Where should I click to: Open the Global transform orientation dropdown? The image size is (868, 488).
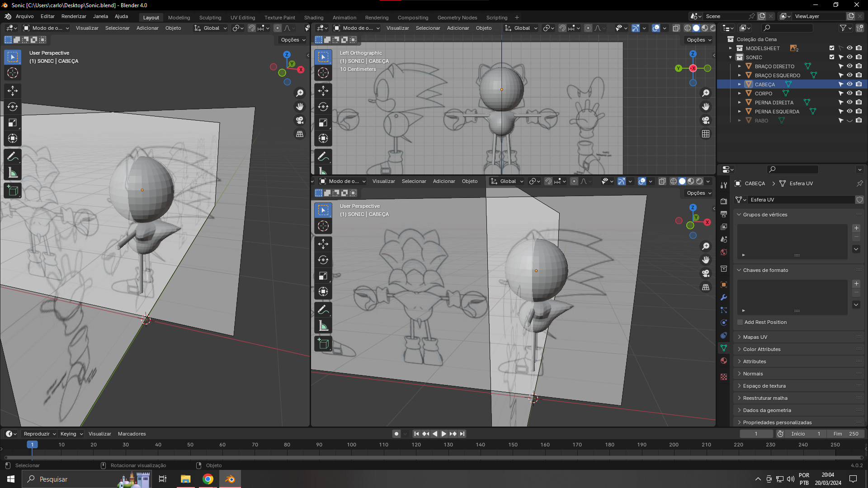(x=211, y=28)
